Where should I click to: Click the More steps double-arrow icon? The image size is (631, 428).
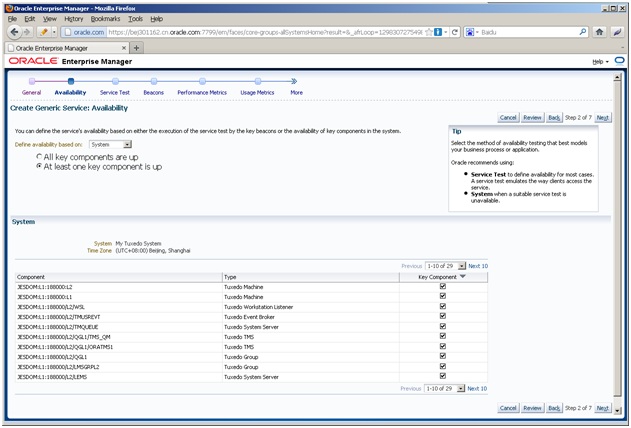tap(294, 81)
